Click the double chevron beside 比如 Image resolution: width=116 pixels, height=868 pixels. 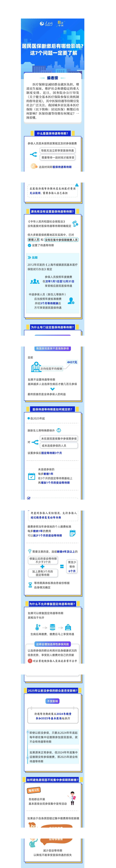29,257
